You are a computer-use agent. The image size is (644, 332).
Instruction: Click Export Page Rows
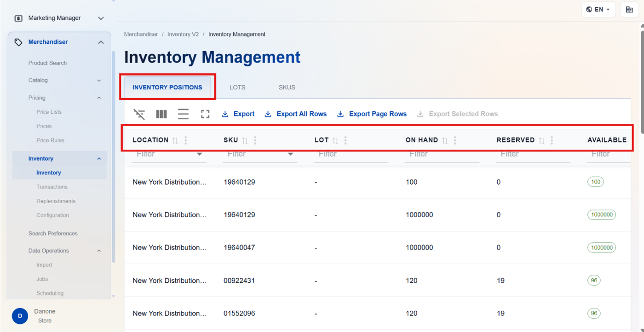372,114
